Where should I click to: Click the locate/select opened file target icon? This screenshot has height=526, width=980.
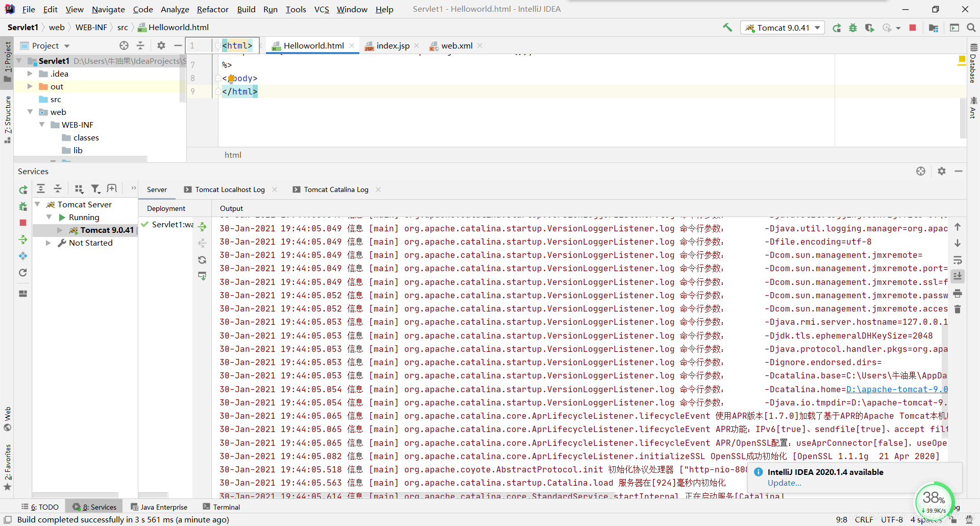tap(124, 45)
